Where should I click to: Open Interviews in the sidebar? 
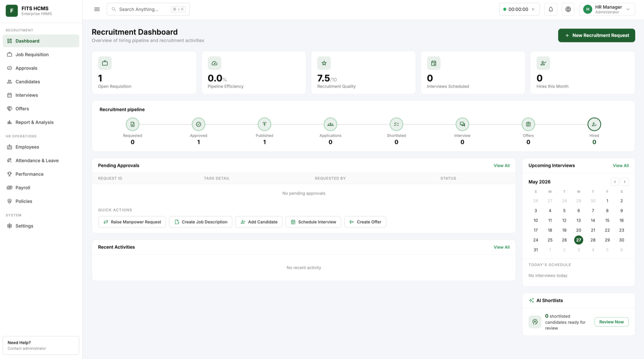41,95
